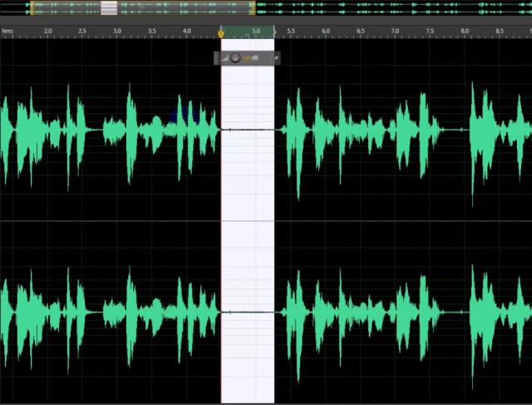
Task: Click the timeline ruler at the 8.5 mark
Action: pyautogui.click(x=499, y=33)
